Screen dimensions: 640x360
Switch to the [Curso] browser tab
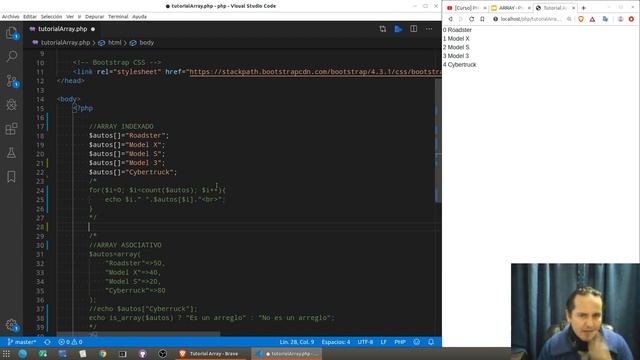(x=467, y=8)
